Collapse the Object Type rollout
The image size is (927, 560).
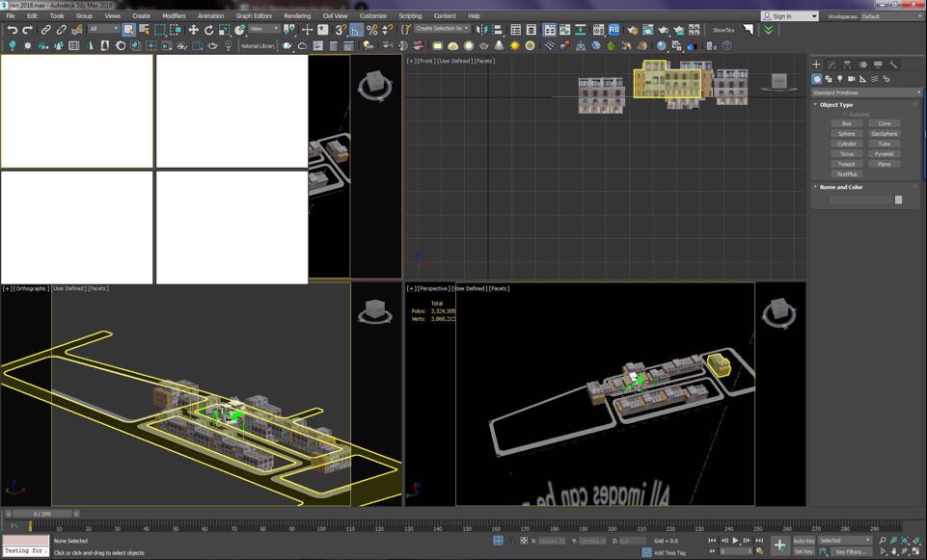[x=836, y=105]
